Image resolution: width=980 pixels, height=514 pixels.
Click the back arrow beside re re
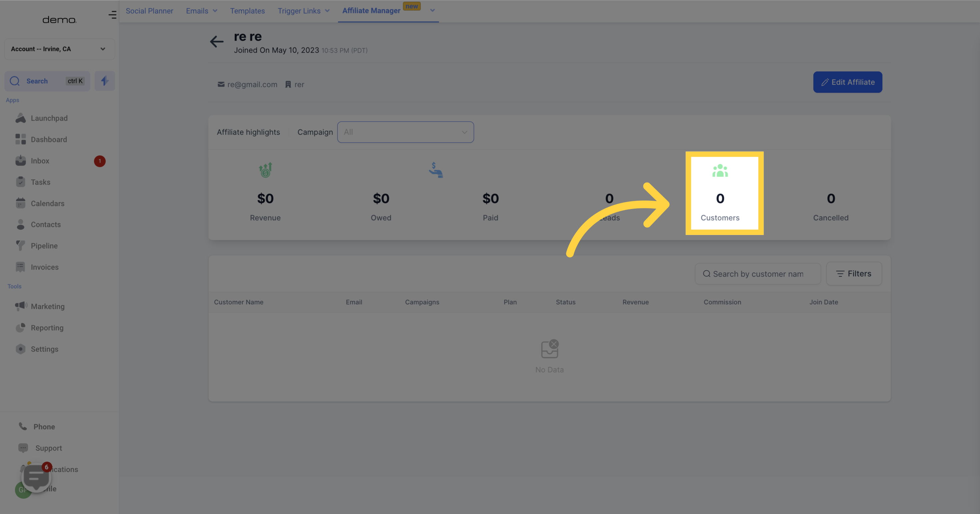click(216, 41)
